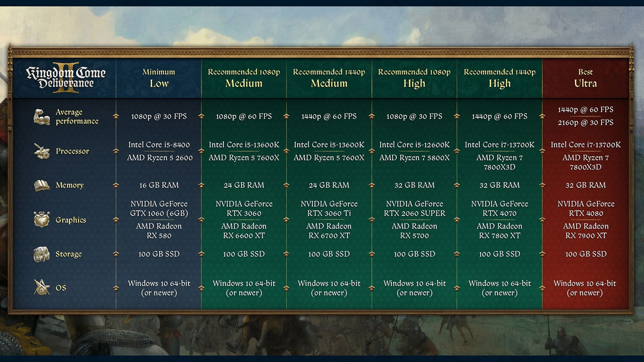Select the Recommended 1080p High column header

(x=414, y=78)
